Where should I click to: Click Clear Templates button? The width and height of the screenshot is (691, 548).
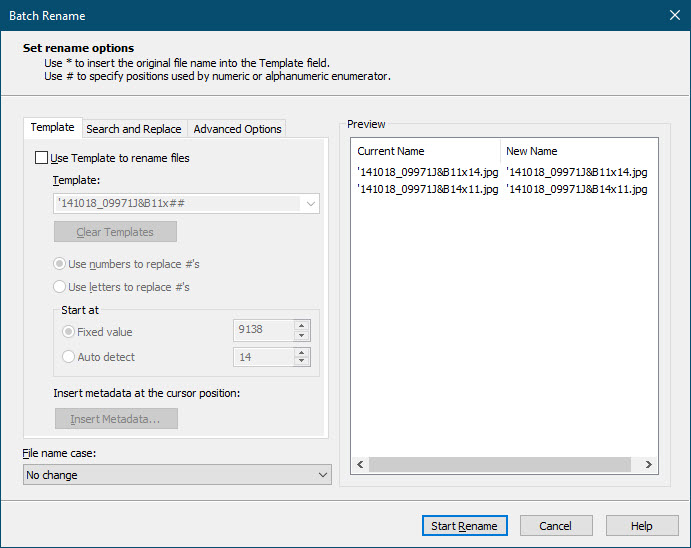pyautogui.click(x=115, y=232)
